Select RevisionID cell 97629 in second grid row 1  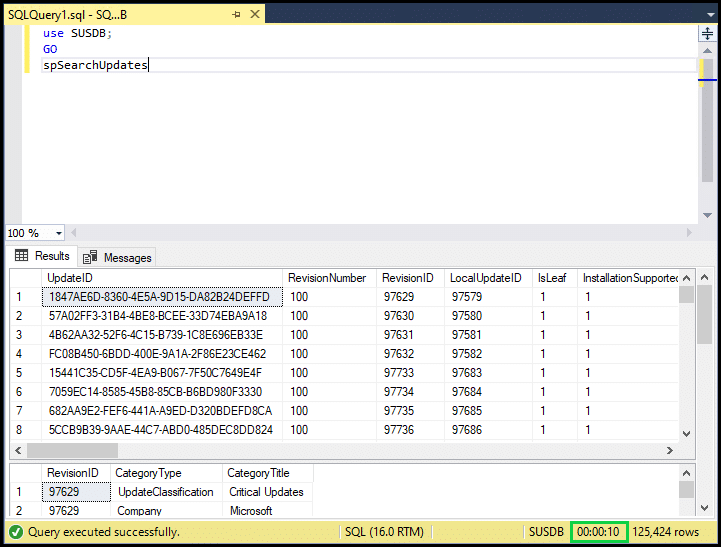tap(76, 492)
